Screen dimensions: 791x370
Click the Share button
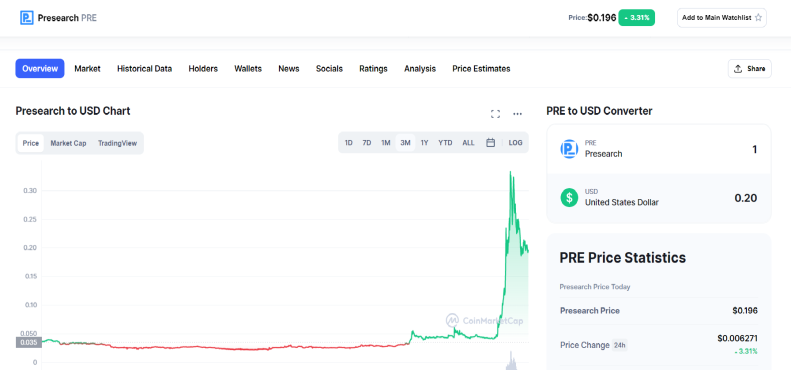tap(750, 69)
